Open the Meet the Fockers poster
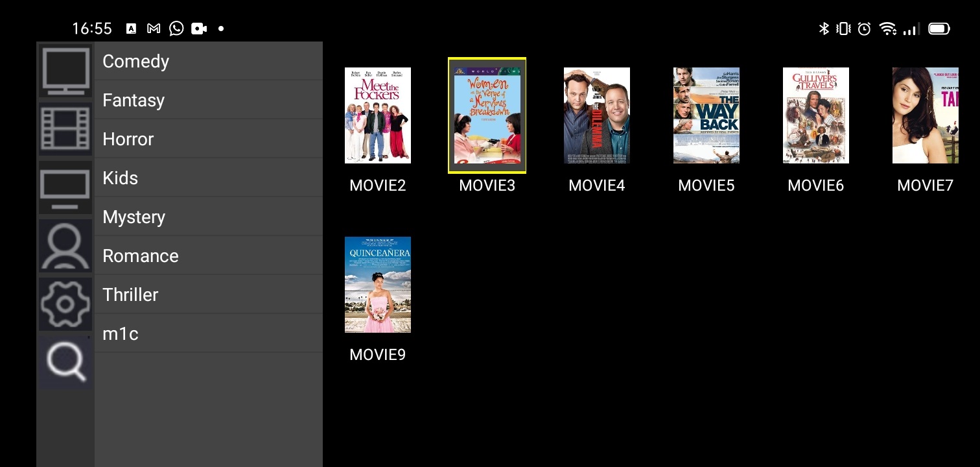The width and height of the screenshot is (980, 467). point(378,115)
